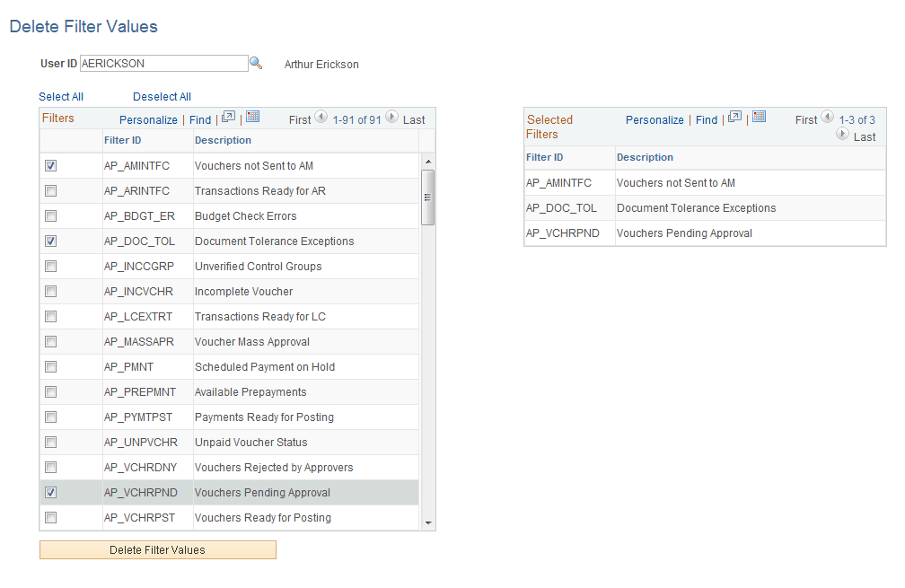
Task: Open the User ID lookup magnifying glass
Action: point(258,63)
